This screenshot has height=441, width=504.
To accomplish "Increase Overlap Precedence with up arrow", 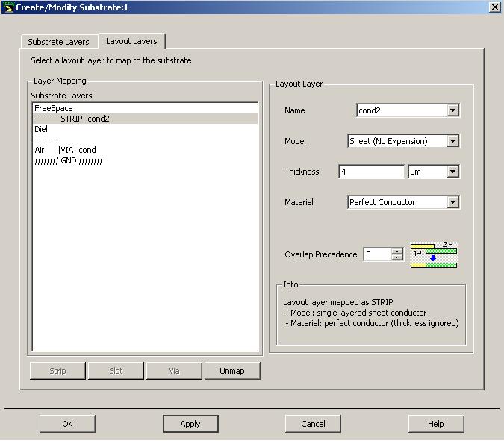I will [397, 251].
